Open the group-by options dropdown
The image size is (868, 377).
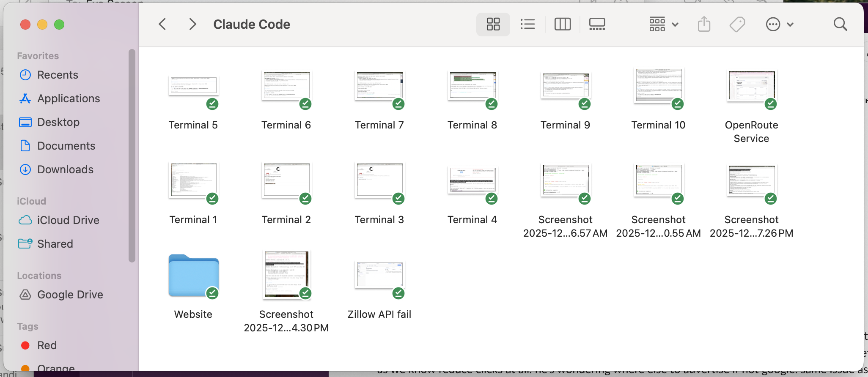pyautogui.click(x=664, y=25)
